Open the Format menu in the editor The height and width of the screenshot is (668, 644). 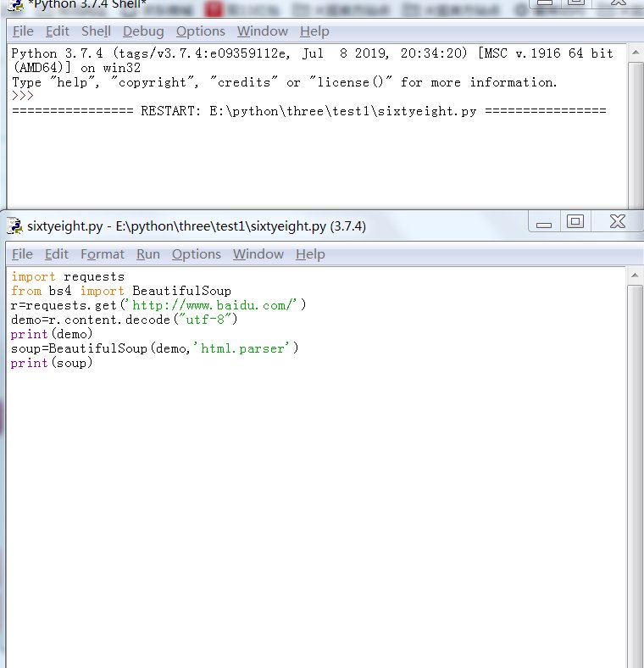click(x=103, y=254)
